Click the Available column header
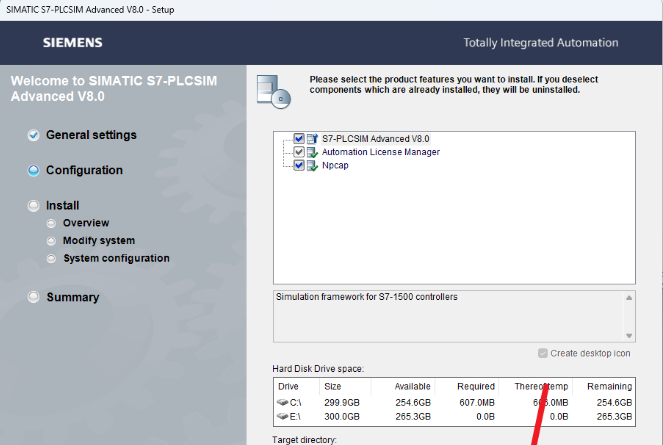The width and height of the screenshot is (663, 445). tap(412, 386)
